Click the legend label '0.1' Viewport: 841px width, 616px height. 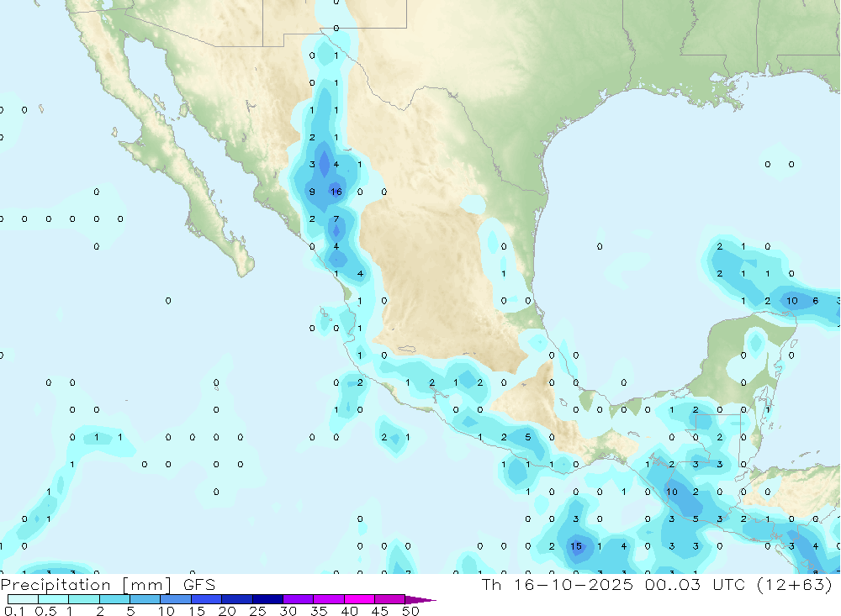(x=14, y=611)
